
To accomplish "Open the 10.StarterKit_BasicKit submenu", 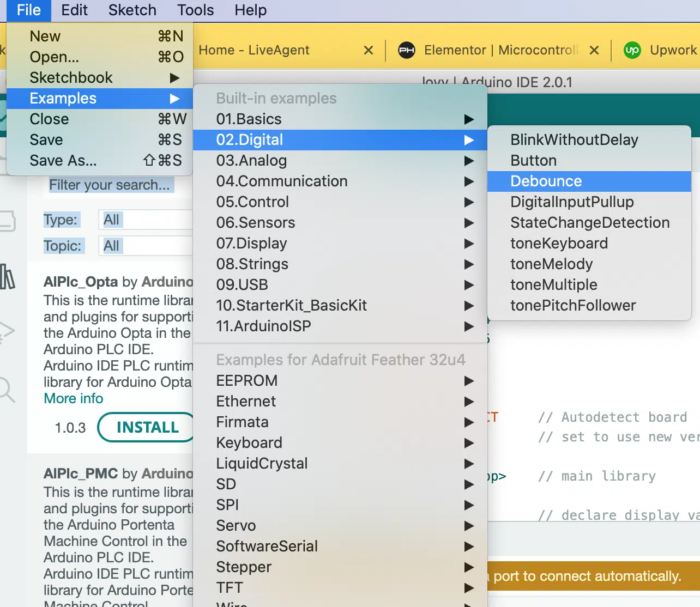I will tap(340, 306).
